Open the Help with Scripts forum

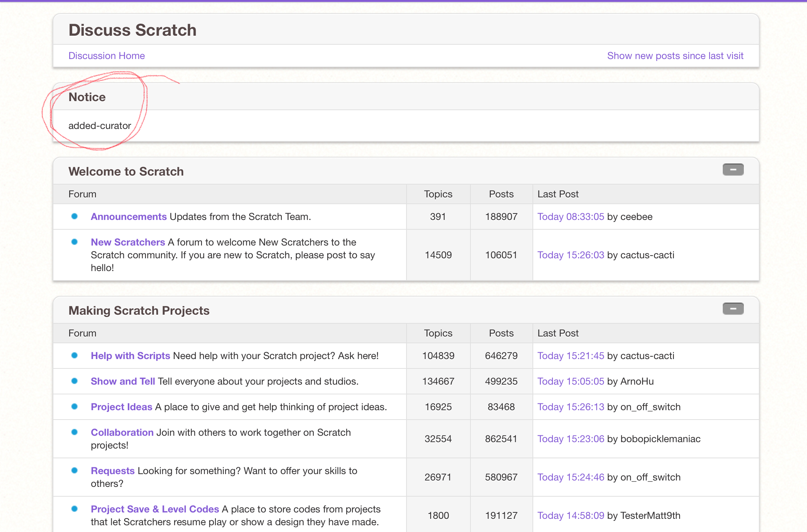coord(130,356)
